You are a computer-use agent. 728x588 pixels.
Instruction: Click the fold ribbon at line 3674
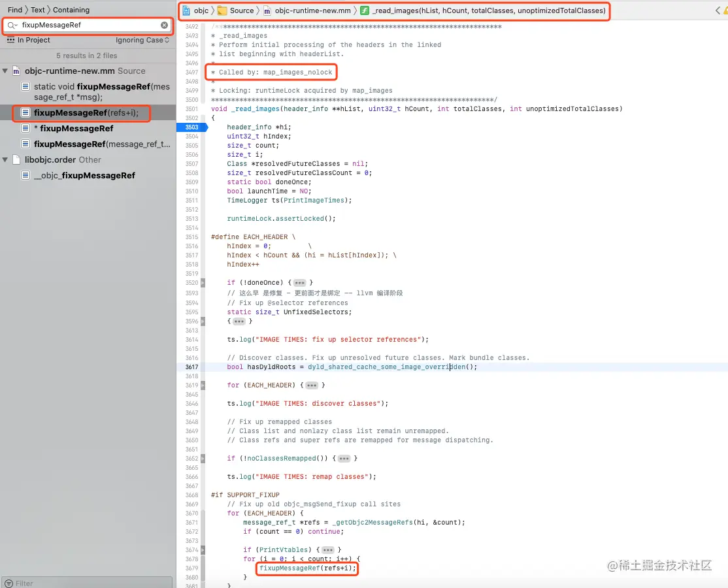(x=203, y=550)
